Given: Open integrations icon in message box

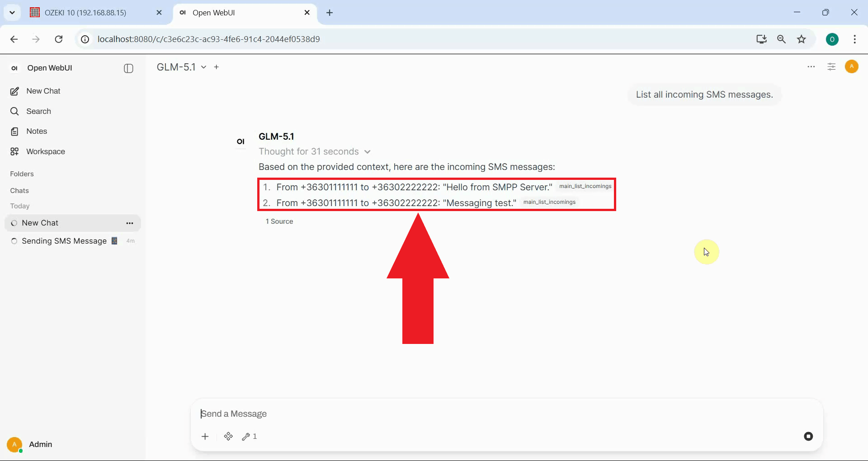Looking at the screenshot, I should (228, 436).
